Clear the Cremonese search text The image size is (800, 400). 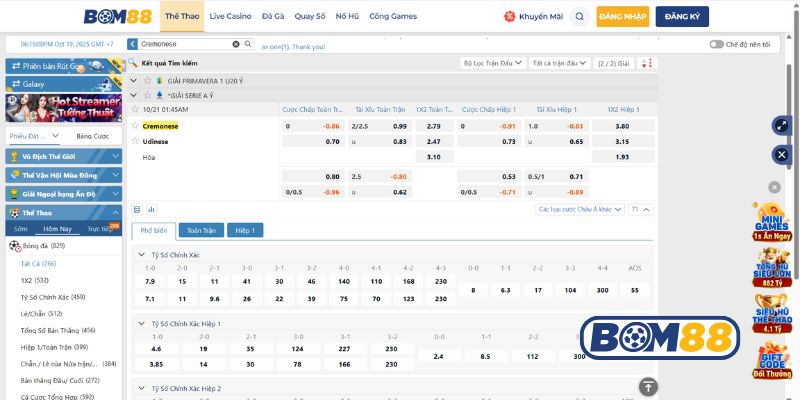coord(236,44)
